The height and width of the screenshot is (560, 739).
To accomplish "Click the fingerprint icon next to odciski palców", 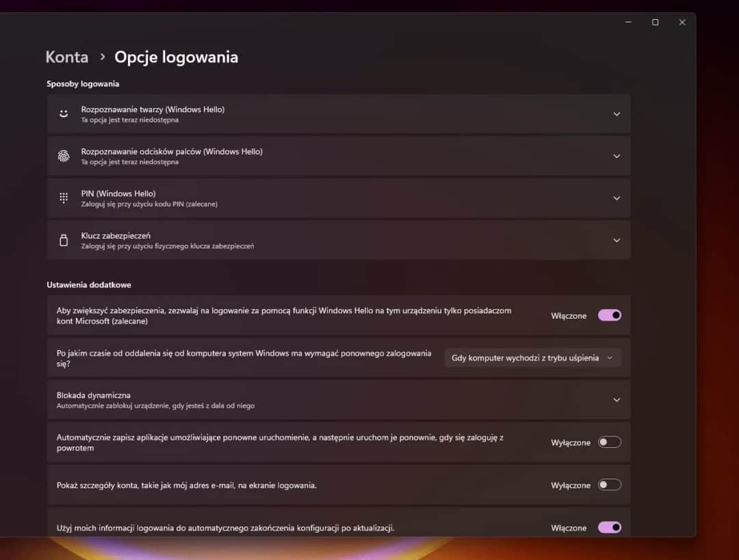I will pos(64,155).
